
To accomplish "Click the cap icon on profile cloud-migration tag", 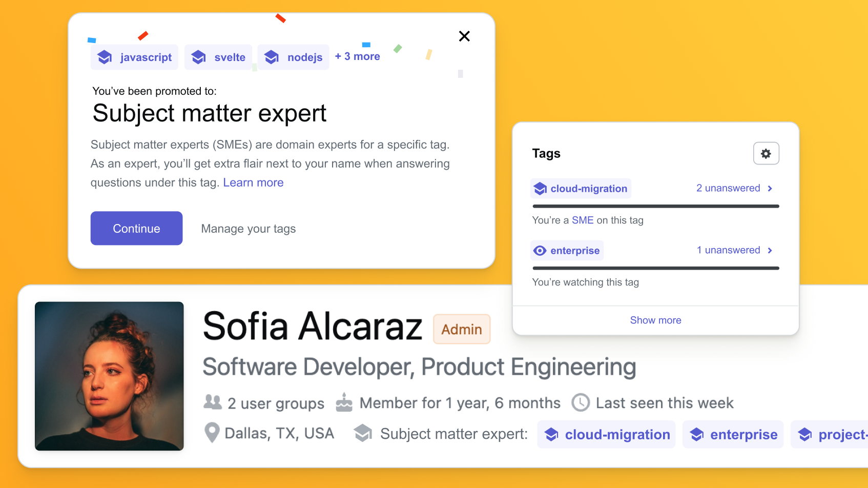I will [x=552, y=434].
